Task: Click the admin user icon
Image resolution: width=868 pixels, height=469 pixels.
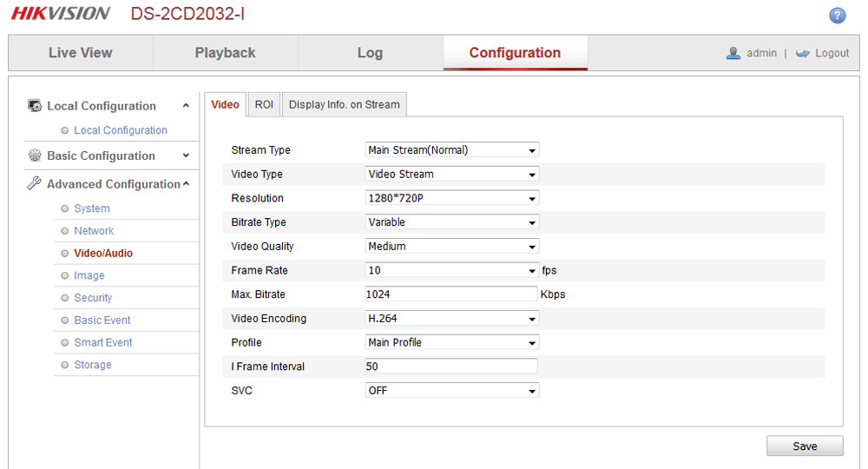Action: pyautogui.click(x=733, y=53)
